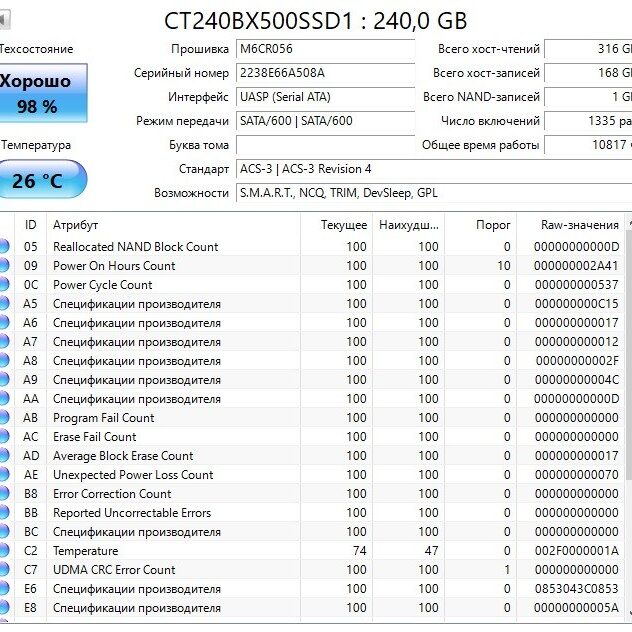Image resolution: width=632 pixels, height=632 pixels.
Task: Click status circle for attribute BC
Action: coord(3,532)
